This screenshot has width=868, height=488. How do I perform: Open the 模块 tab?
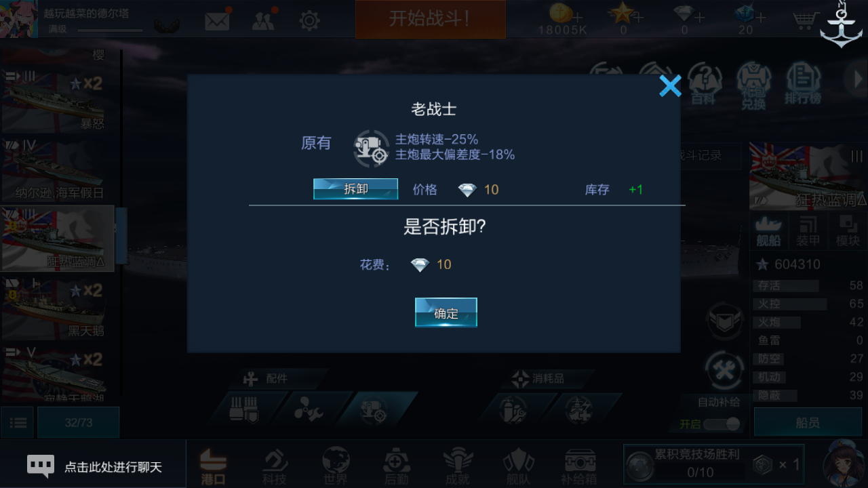click(848, 232)
